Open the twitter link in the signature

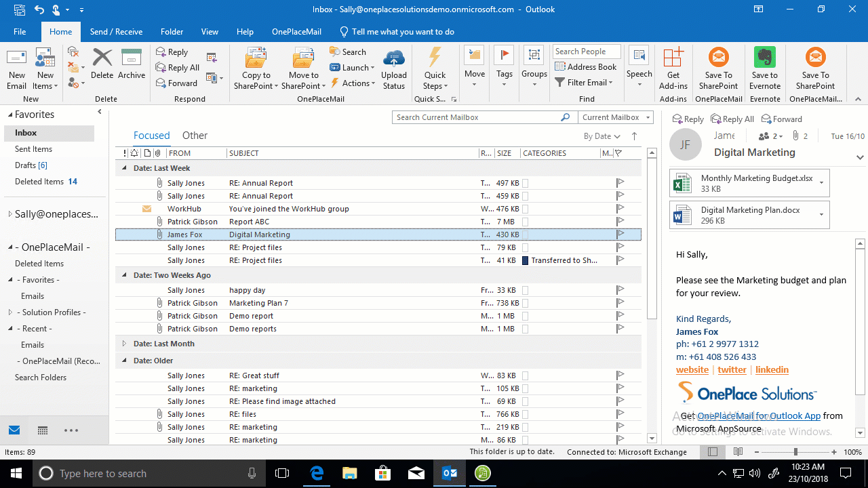click(732, 369)
